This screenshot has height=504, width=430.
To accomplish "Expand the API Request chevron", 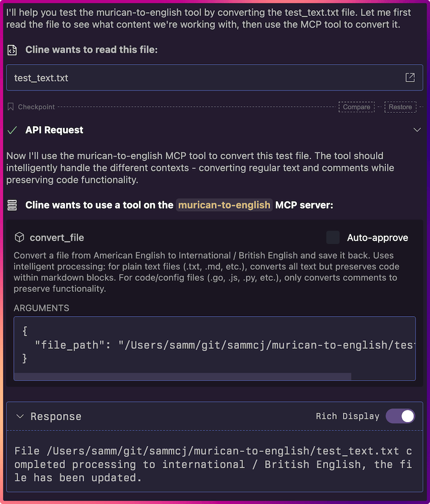I will (417, 130).
